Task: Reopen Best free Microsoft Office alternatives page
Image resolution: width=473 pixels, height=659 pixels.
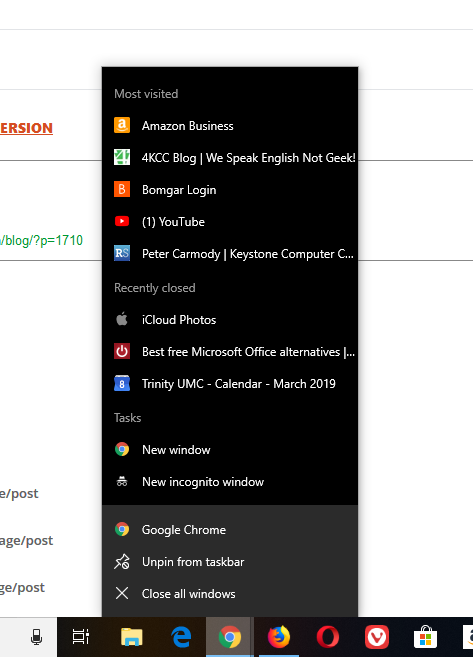Action: click(x=230, y=351)
